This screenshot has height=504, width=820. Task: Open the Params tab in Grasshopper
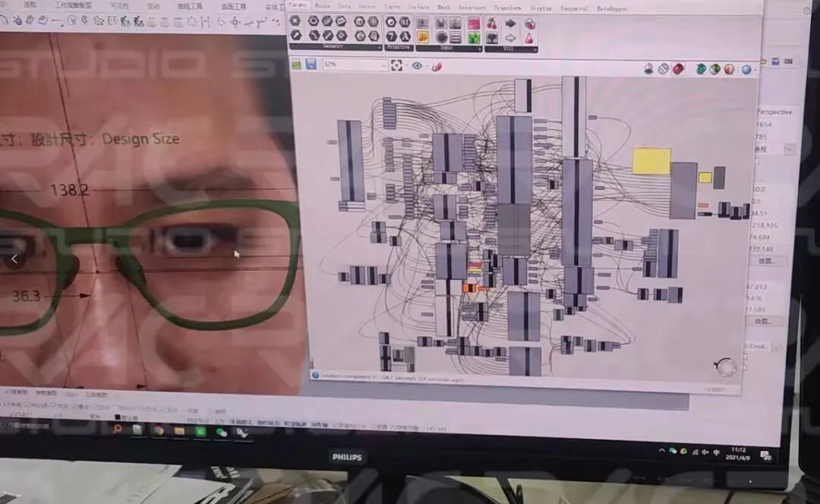298,5
